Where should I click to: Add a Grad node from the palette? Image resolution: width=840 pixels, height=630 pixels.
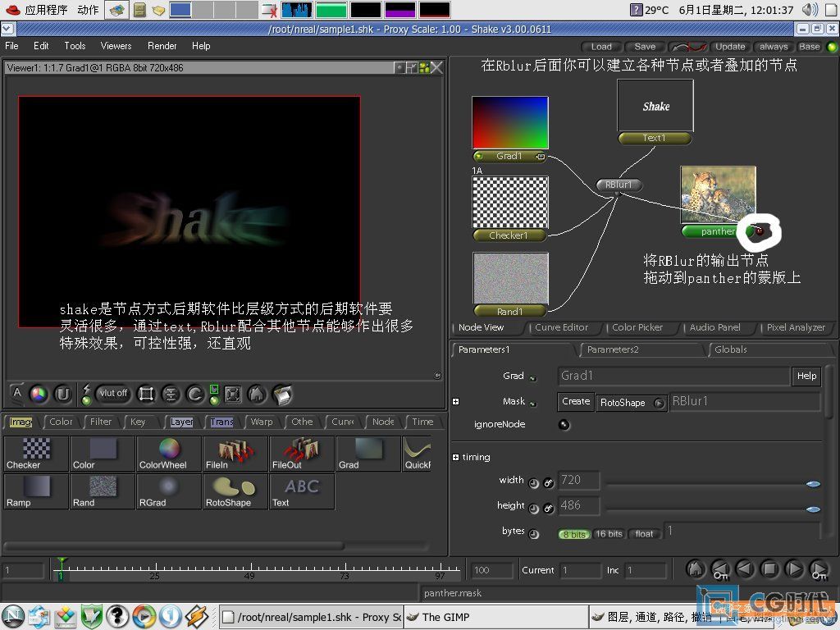[368, 453]
